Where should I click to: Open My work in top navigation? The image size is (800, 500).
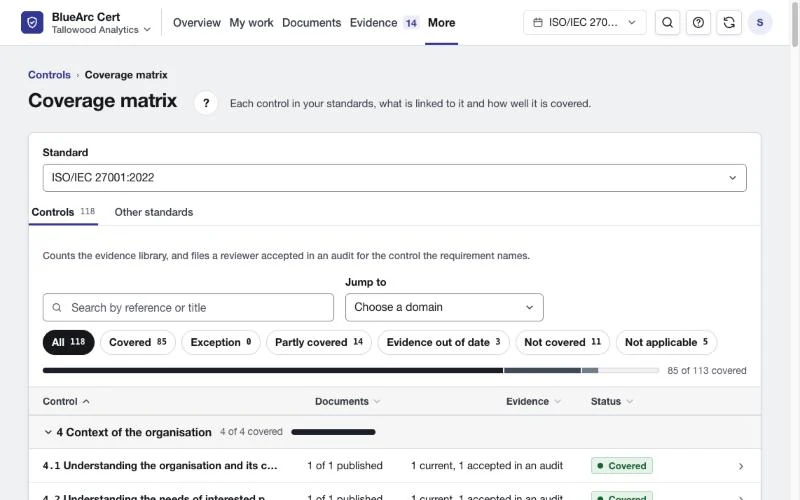click(251, 22)
